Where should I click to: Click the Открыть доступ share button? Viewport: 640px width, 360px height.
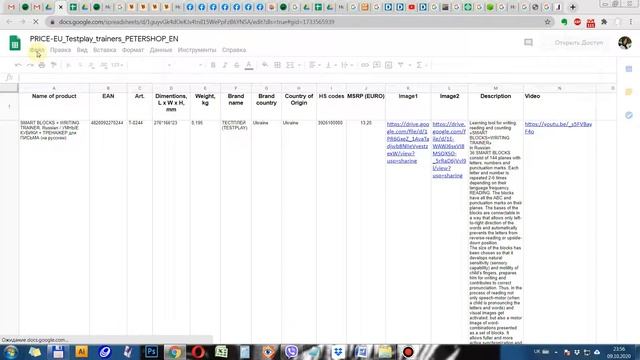578,42
